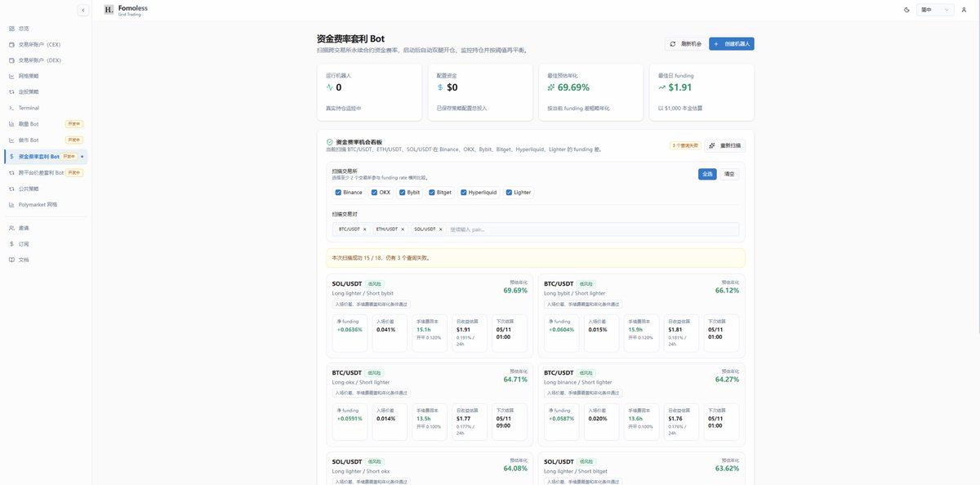Click the 64.71% annualized value
The width and height of the screenshot is (980, 485).
[515, 379]
